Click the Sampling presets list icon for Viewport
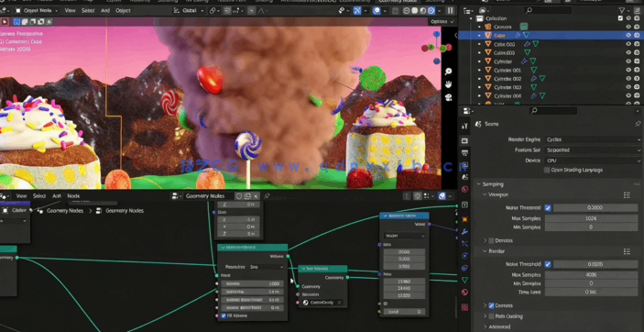Image resolution: width=644 pixels, height=332 pixels. pyautogui.click(x=627, y=194)
